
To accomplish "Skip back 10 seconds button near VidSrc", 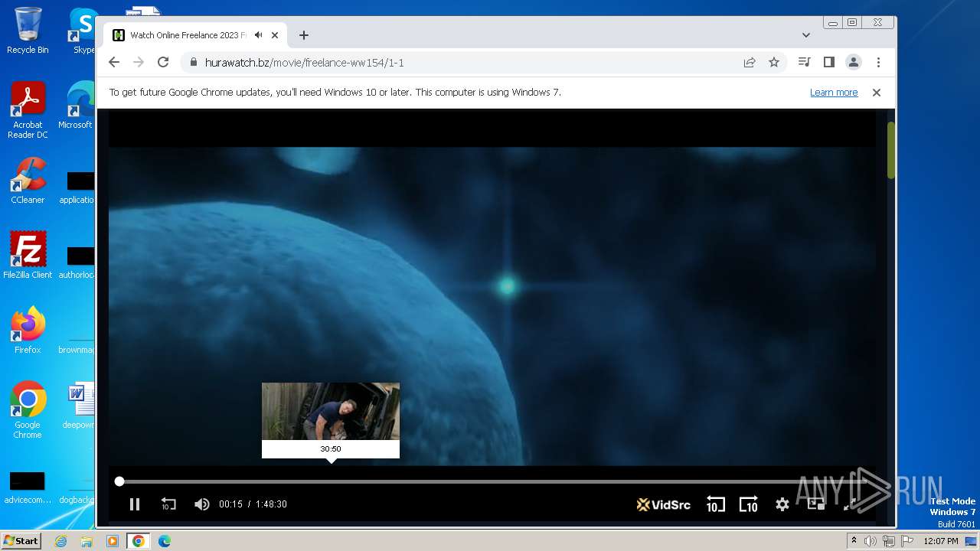I will pos(715,504).
